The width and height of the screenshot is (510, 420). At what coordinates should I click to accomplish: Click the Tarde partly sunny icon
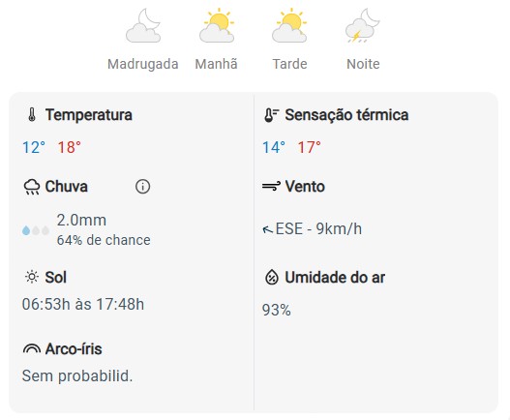(289, 26)
